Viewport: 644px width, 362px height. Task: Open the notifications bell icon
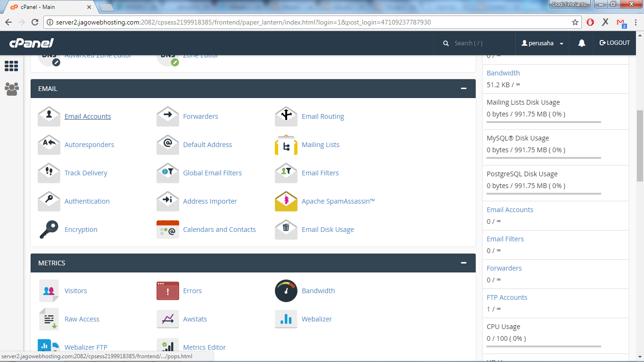click(x=582, y=43)
